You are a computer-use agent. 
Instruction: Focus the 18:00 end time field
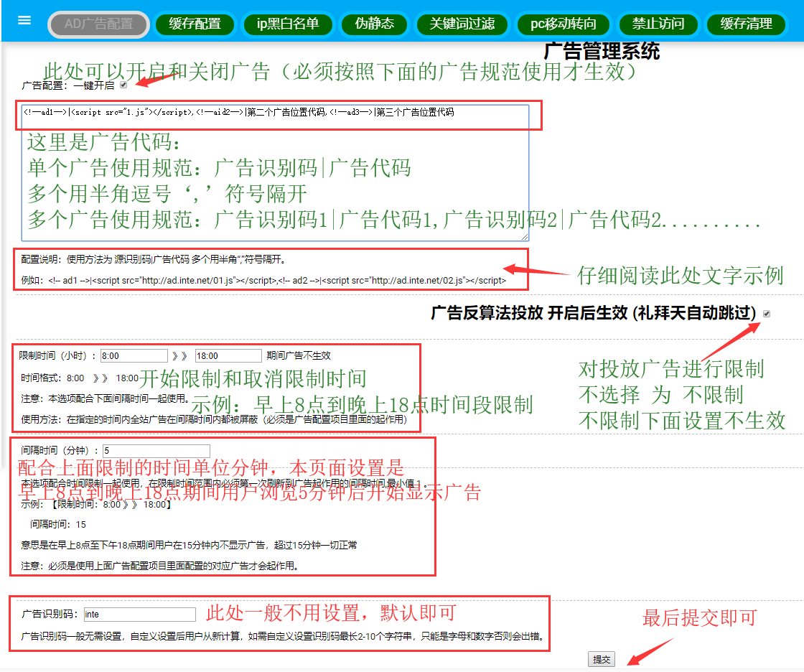click(228, 355)
